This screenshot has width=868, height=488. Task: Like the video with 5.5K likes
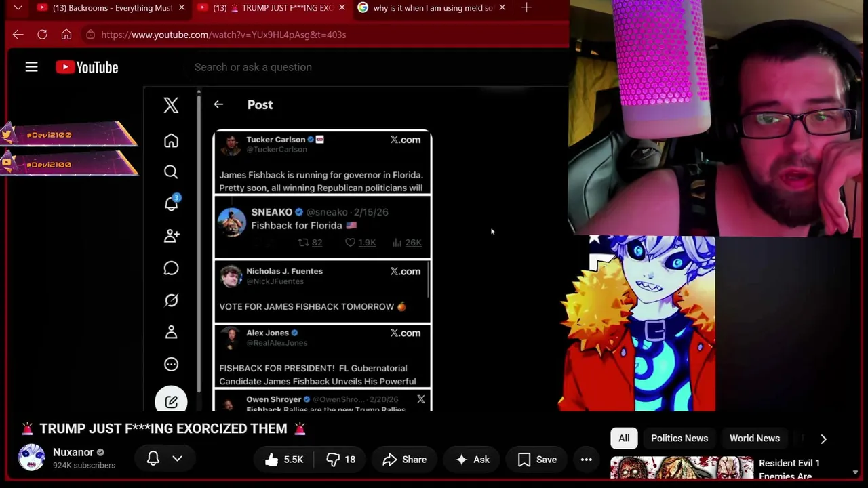coord(283,460)
